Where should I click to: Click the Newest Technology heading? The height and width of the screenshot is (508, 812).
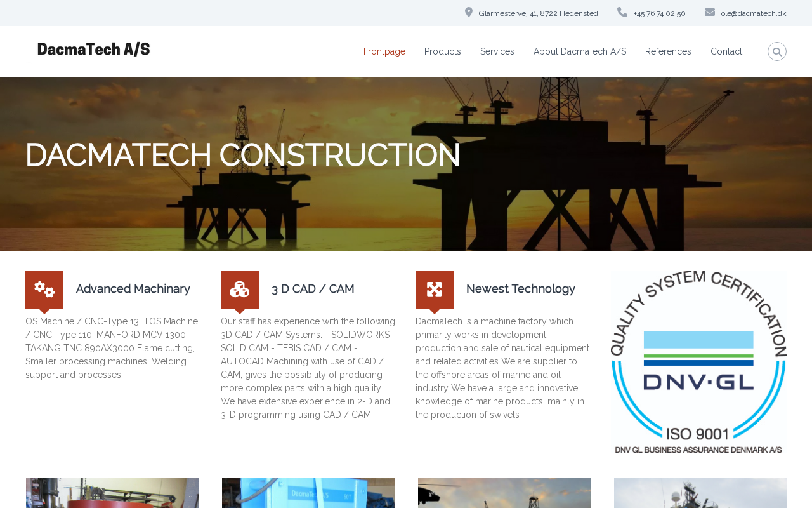pyautogui.click(x=521, y=289)
